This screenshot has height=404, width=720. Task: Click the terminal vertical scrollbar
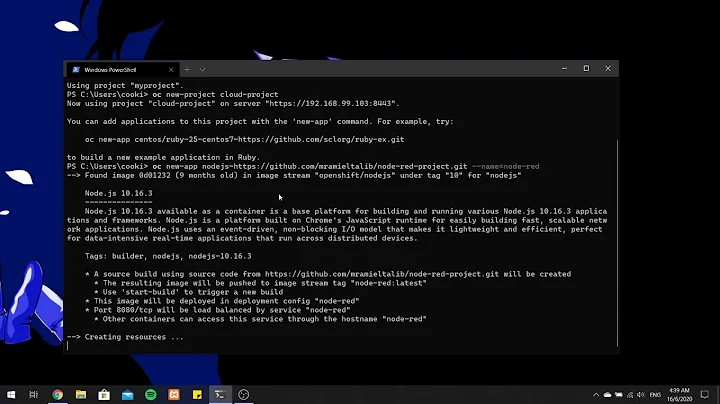pyautogui.click(x=617, y=243)
